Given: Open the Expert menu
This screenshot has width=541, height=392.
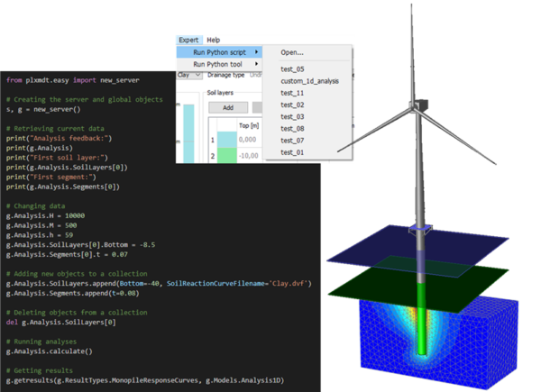Looking at the screenshot, I should click(x=188, y=40).
